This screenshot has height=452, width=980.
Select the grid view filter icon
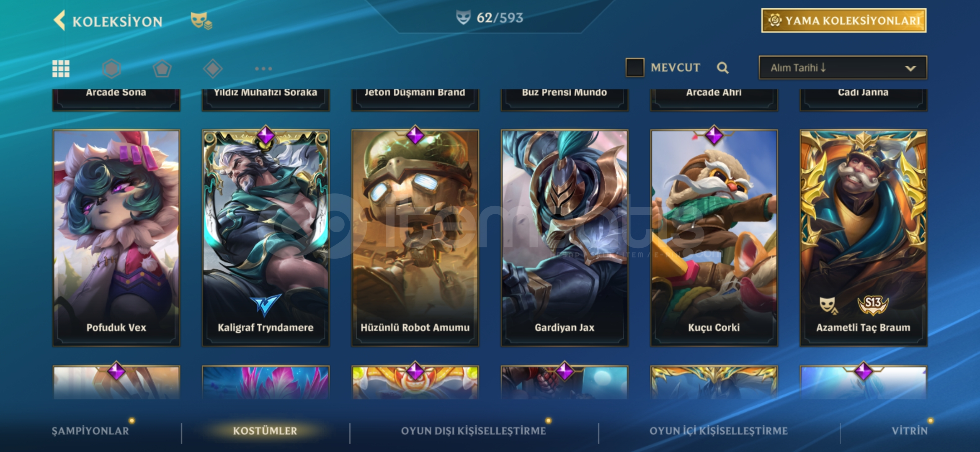pos(61,69)
